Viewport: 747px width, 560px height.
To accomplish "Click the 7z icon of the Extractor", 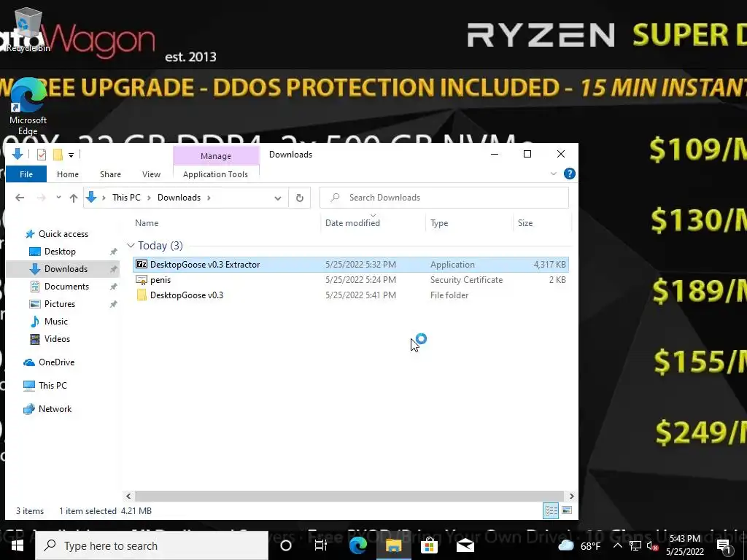I will pos(142,264).
